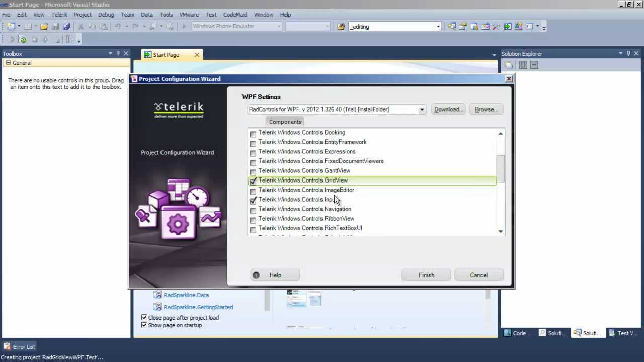Open Toolbox window position dropdown arrow

tap(110, 53)
